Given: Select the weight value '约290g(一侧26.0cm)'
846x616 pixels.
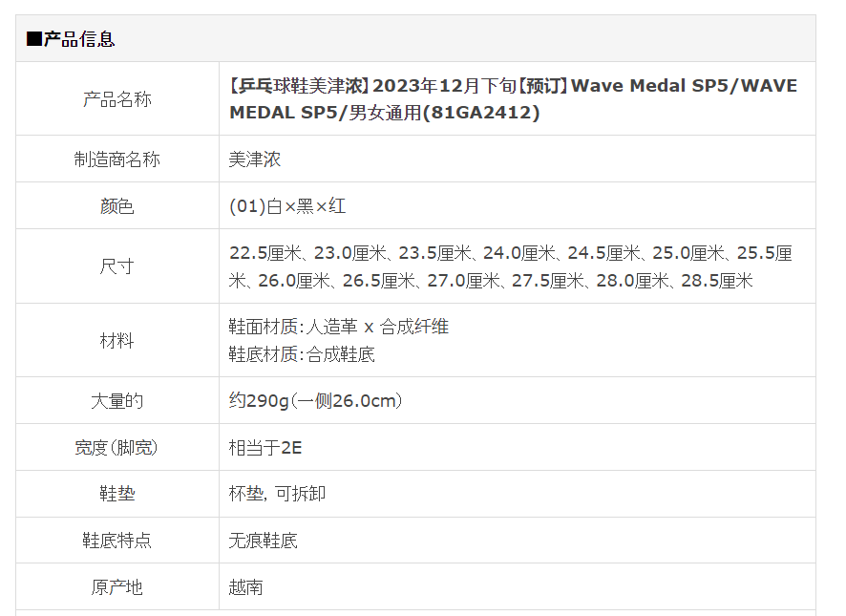Looking at the screenshot, I should point(316,400).
